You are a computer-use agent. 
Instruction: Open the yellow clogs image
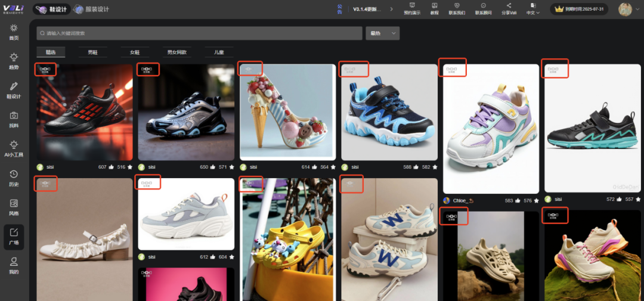click(x=288, y=240)
